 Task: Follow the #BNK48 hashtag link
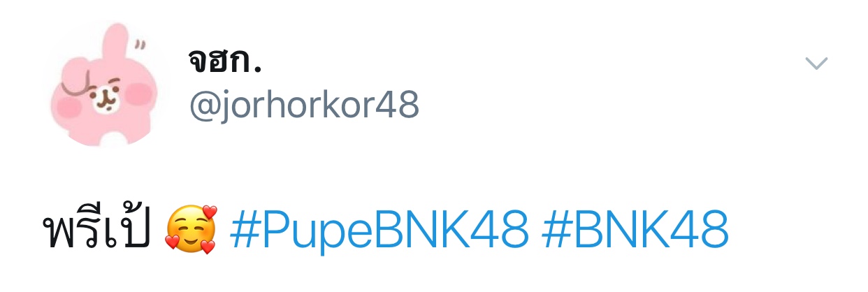point(635,231)
